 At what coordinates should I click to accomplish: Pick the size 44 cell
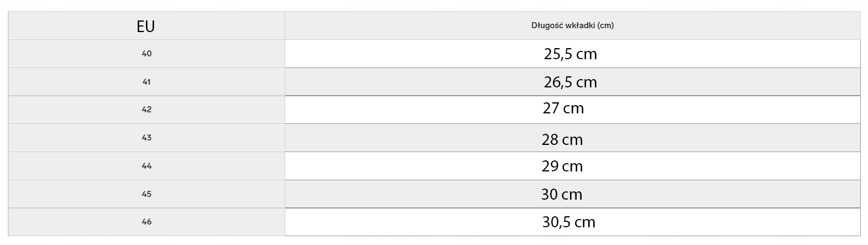tap(147, 166)
